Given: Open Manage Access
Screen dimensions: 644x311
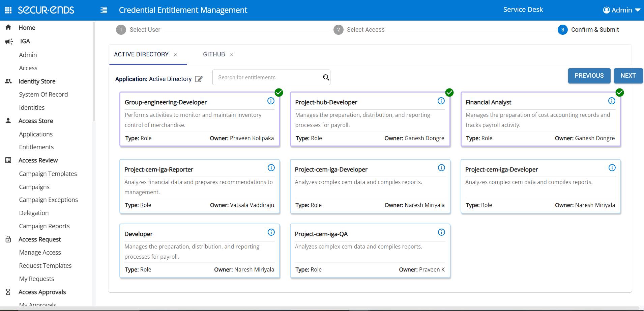Looking at the screenshot, I should (40, 252).
